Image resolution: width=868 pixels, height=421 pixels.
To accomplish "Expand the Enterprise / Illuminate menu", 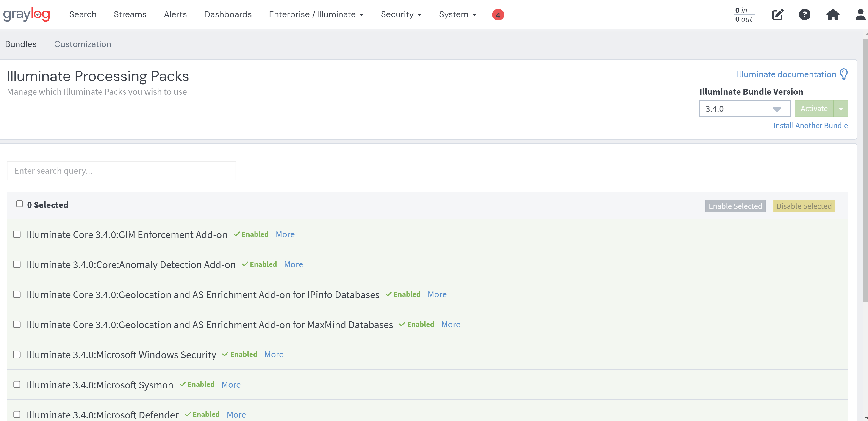I will click(316, 14).
